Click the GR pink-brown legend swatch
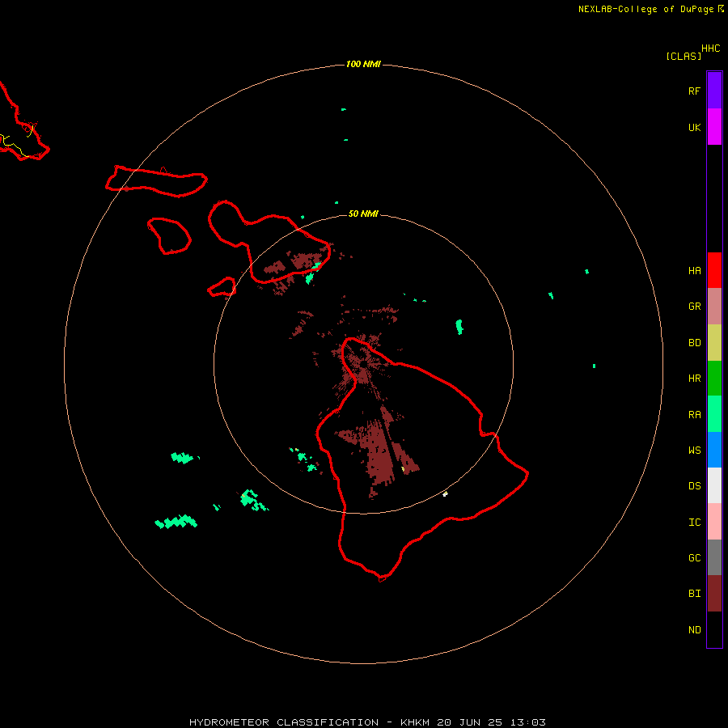This screenshot has width=728, height=728. [714, 307]
